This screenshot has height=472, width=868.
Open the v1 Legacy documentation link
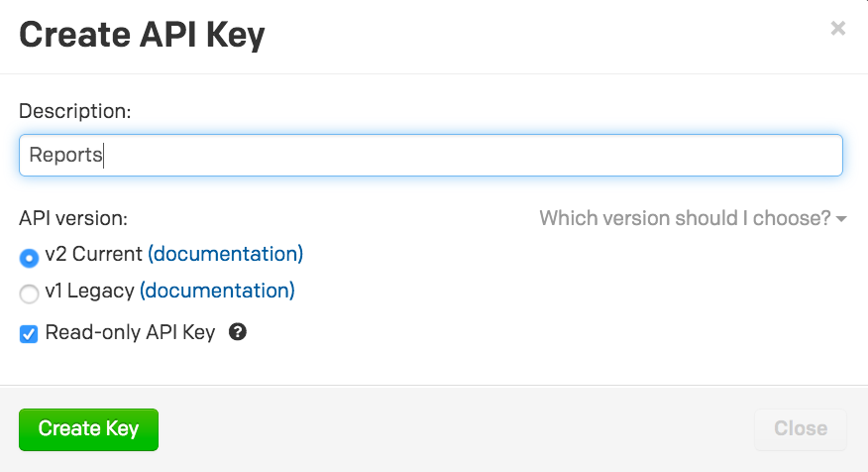tap(217, 291)
